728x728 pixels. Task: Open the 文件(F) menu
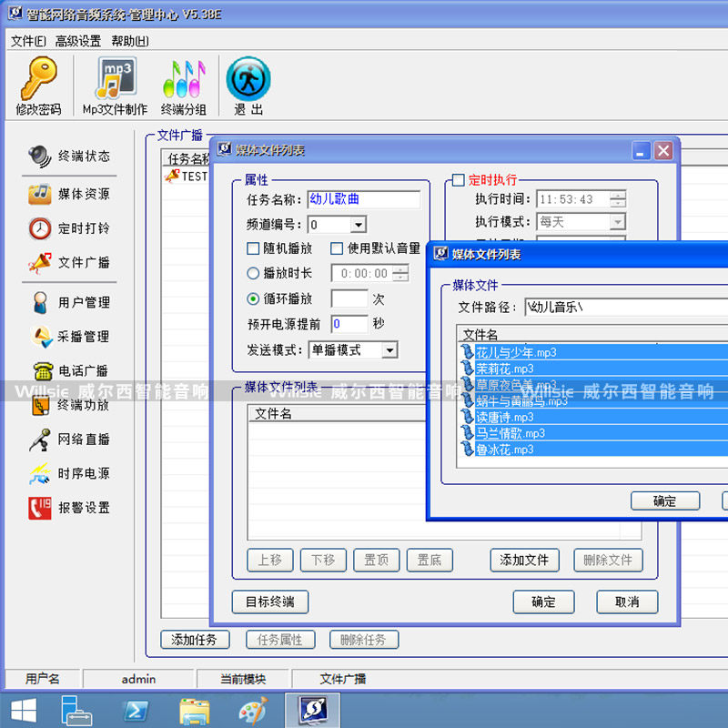click(x=28, y=41)
